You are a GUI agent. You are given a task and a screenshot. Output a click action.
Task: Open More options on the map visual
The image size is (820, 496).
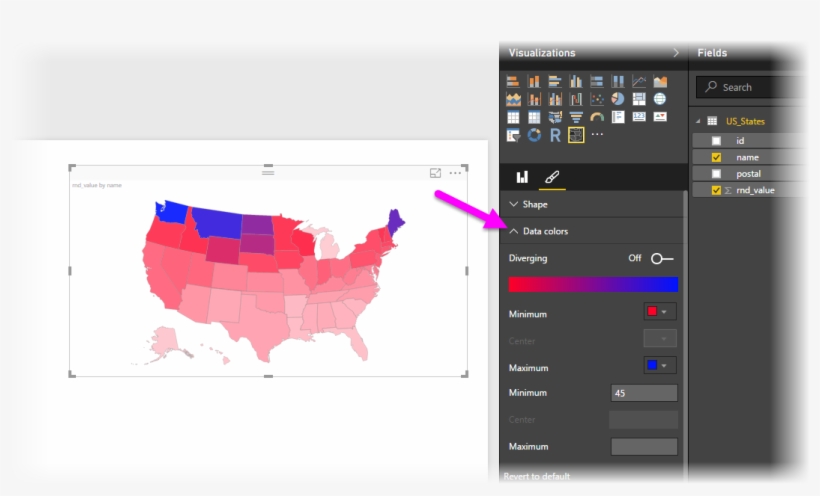[x=455, y=173]
